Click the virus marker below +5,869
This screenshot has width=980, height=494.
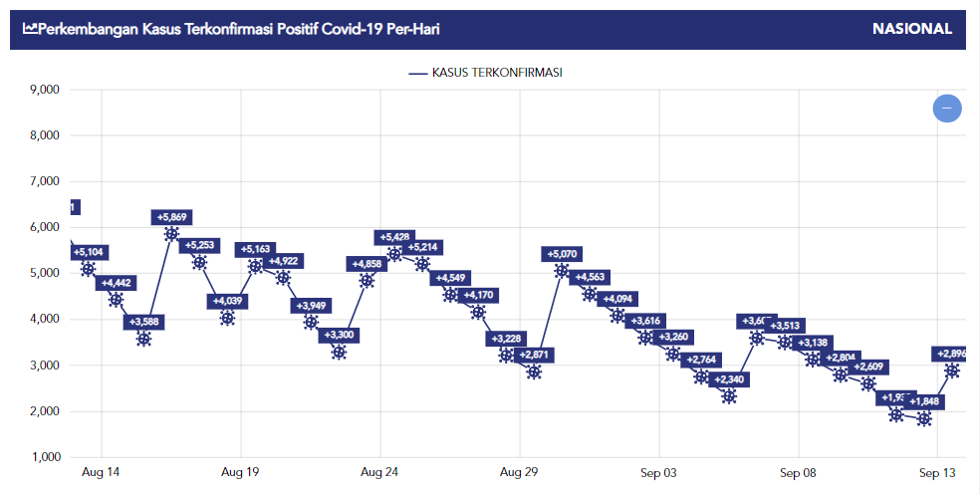click(x=171, y=234)
